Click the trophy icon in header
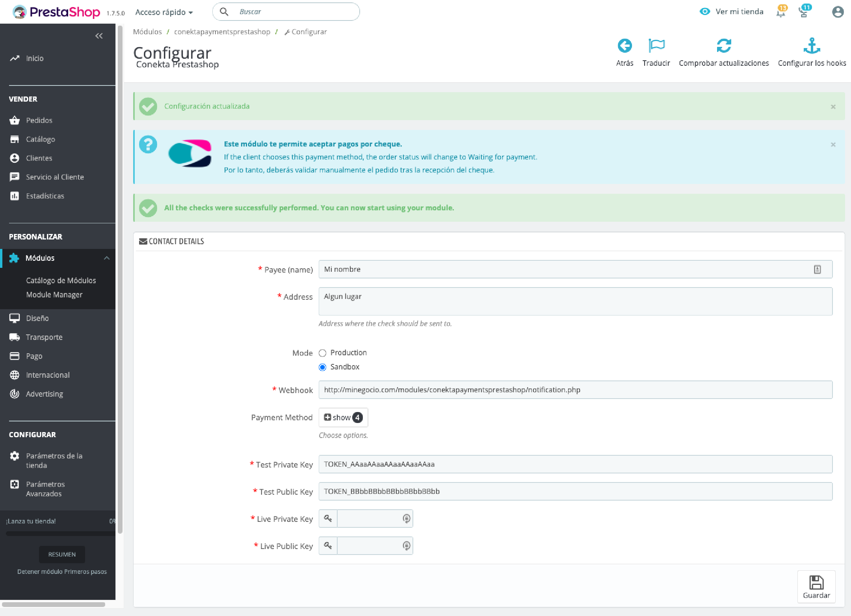Viewport: 851px width, 616px height. pyautogui.click(x=803, y=12)
